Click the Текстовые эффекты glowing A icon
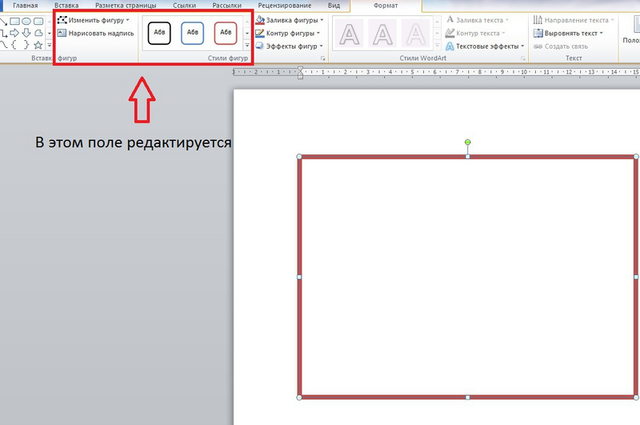Screen dimensions: 640x425 click(x=450, y=46)
